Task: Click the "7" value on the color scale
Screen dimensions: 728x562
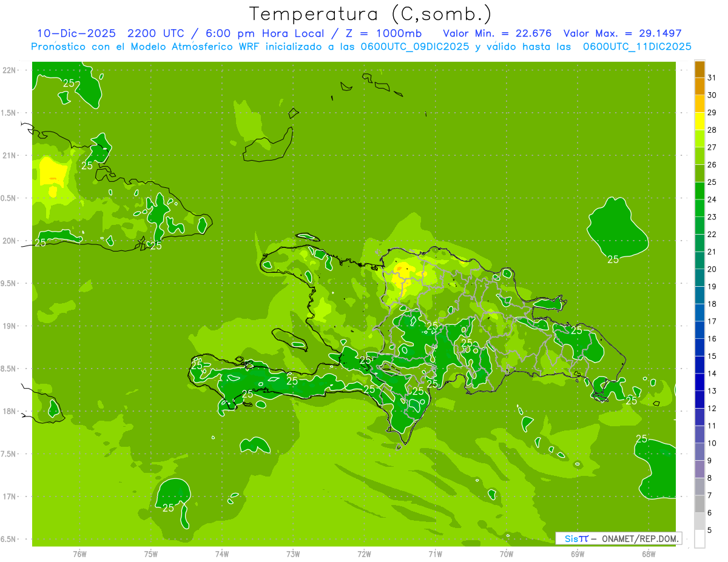Action: [710, 496]
